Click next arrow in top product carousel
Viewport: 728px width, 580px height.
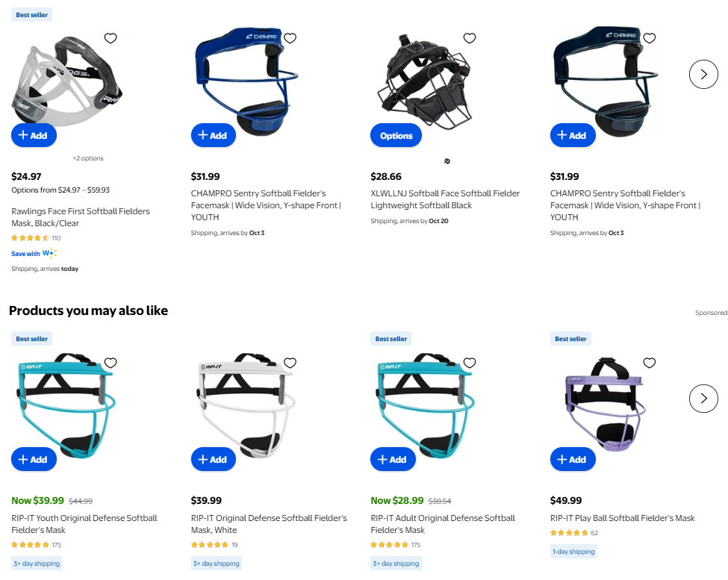tap(704, 74)
